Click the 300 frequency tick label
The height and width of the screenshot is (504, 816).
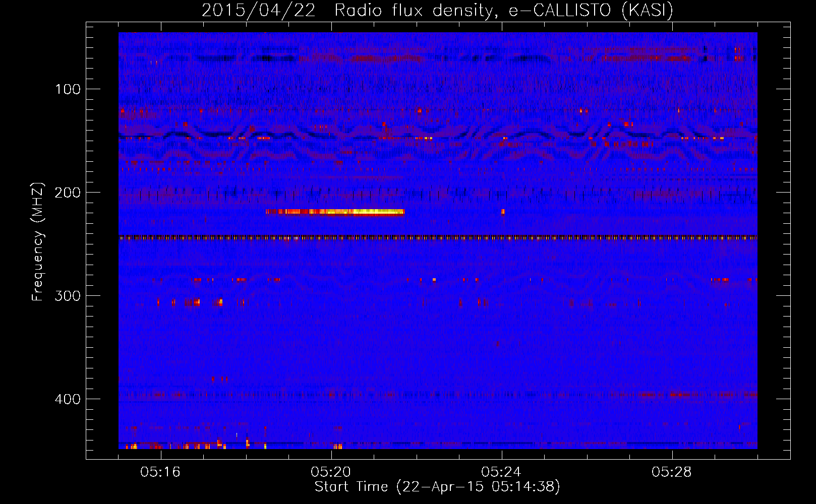[68, 296]
